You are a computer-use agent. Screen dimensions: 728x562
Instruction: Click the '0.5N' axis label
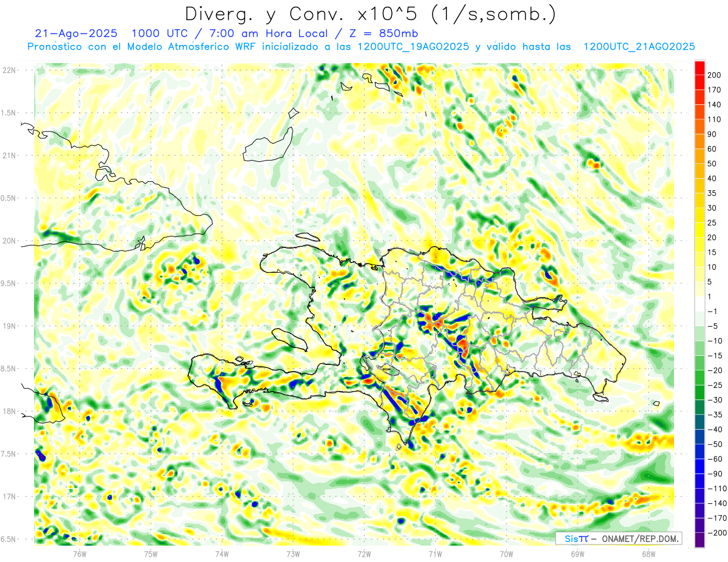(x=8, y=198)
